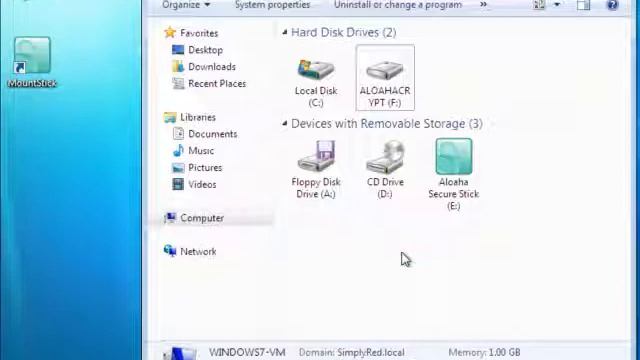Toggle the preview pane button
This screenshot has height=360, width=640.
click(x=583, y=5)
